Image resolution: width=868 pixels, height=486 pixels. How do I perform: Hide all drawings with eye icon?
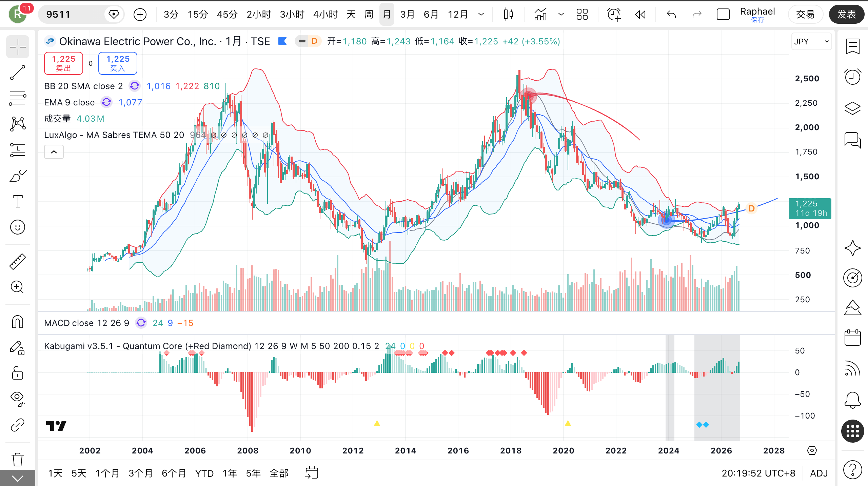click(18, 399)
